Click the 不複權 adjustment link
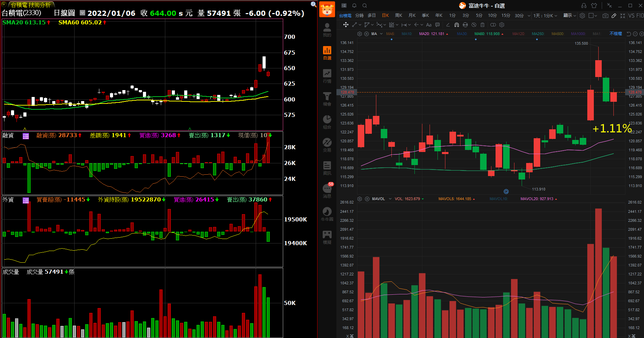The width and height of the screenshot is (644, 338). [615, 34]
